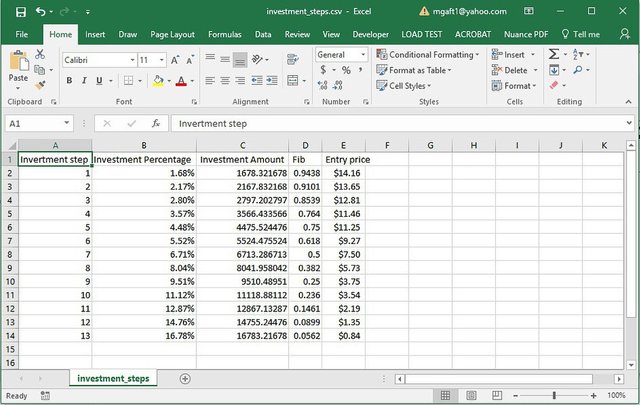The width and height of the screenshot is (640, 405).
Task: Click the Undo arrow icon
Action: click(x=43, y=12)
